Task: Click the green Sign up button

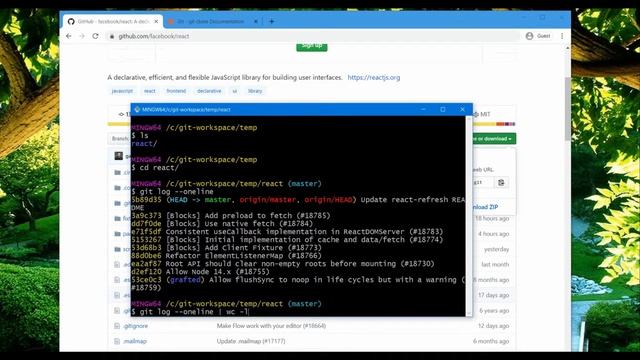Action: 312,46
